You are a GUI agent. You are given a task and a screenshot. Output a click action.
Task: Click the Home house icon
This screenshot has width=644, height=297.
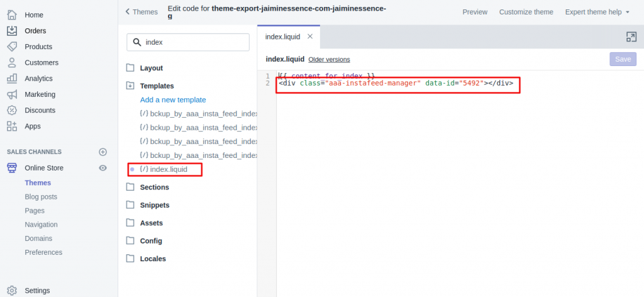pyautogui.click(x=12, y=15)
